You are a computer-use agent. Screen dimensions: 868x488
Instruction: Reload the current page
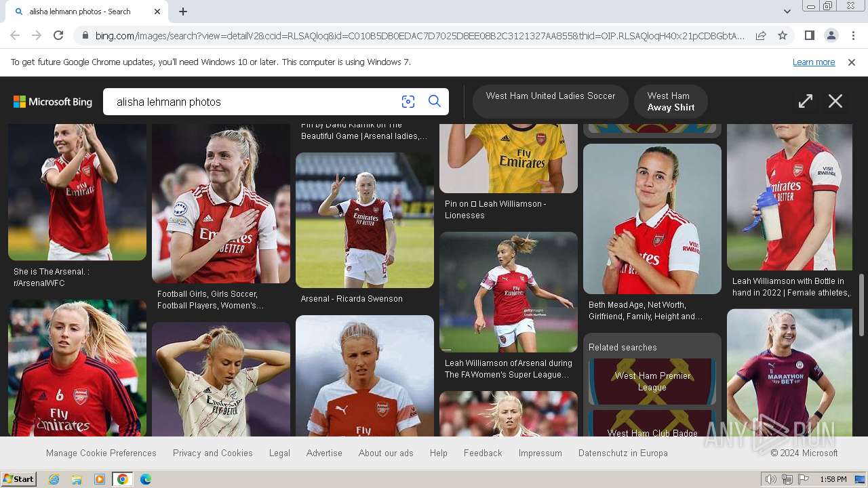(x=58, y=35)
